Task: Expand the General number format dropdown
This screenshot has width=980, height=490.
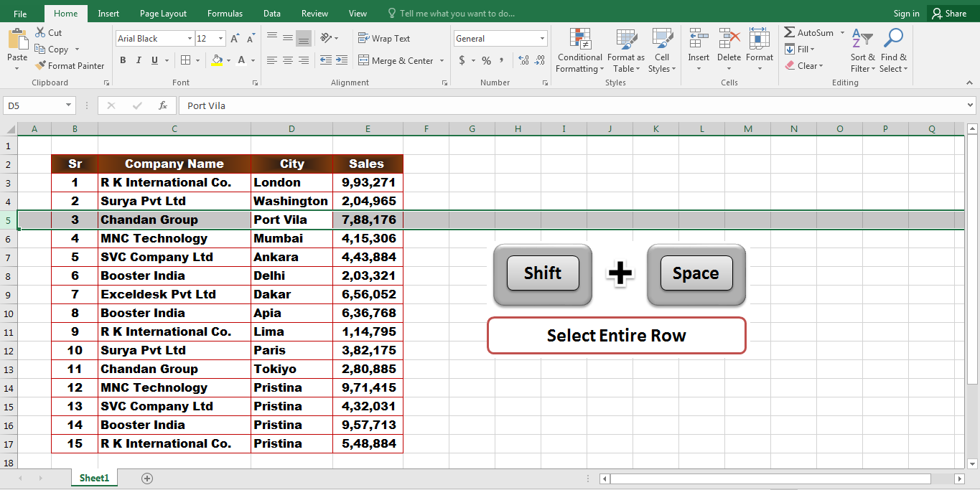Action: click(x=542, y=39)
